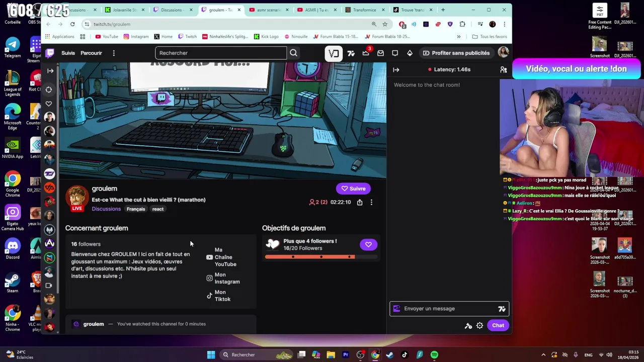Click the search magnifier button on Twitch
Screen dimensions: 644x362
click(x=293, y=53)
